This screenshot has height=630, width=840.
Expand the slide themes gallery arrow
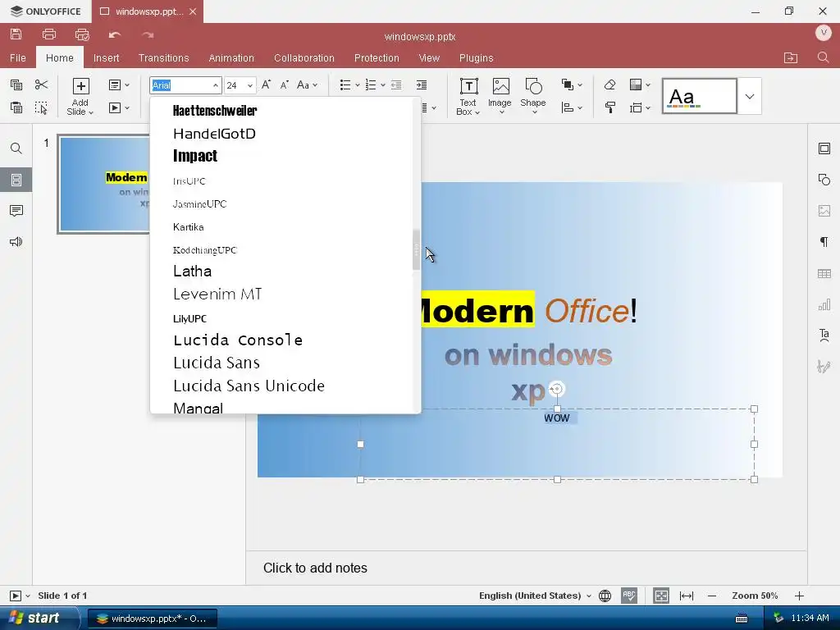coord(750,97)
